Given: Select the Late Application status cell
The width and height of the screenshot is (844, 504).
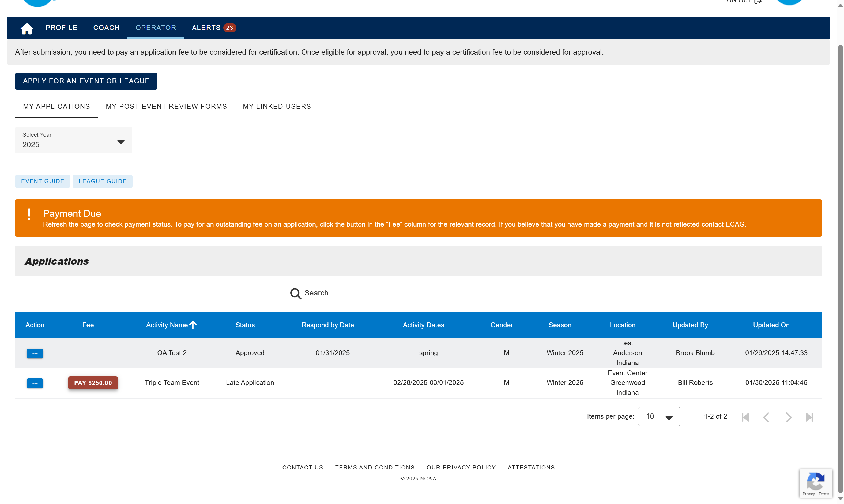Looking at the screenshot, I should pyautogui.click(x=250, y=383).
